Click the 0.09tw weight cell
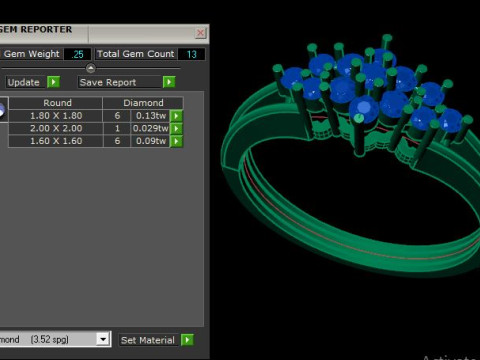 (x=150, y=141)
